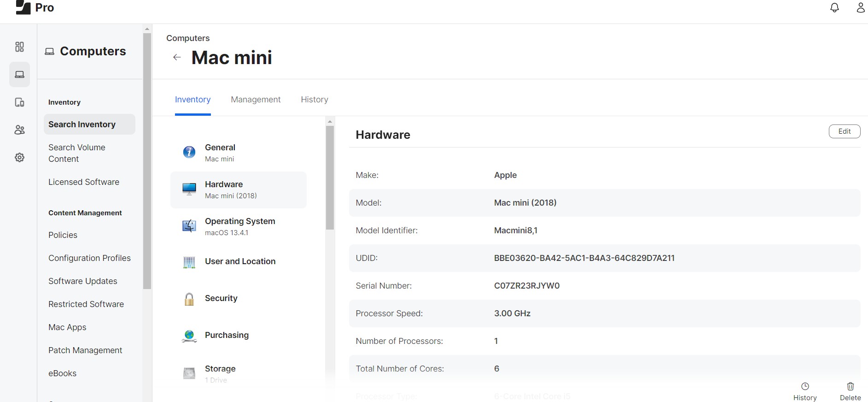
Task: Switch to the History tab
Action: pos(315,100)
